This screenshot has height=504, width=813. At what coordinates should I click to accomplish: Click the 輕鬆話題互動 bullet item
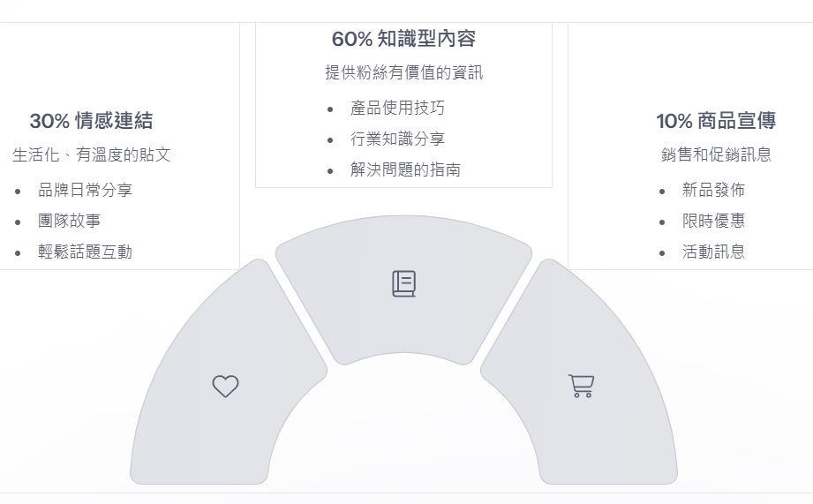(x=85, y=252)
